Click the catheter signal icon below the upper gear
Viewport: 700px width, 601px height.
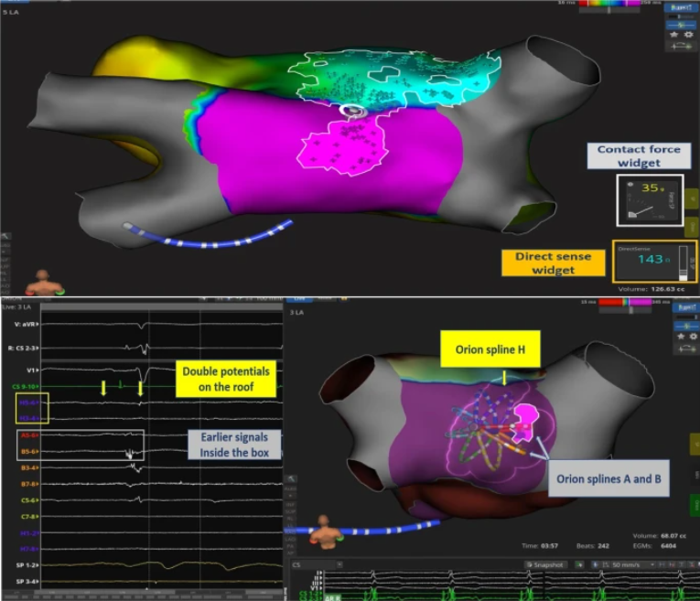(681, 46)
